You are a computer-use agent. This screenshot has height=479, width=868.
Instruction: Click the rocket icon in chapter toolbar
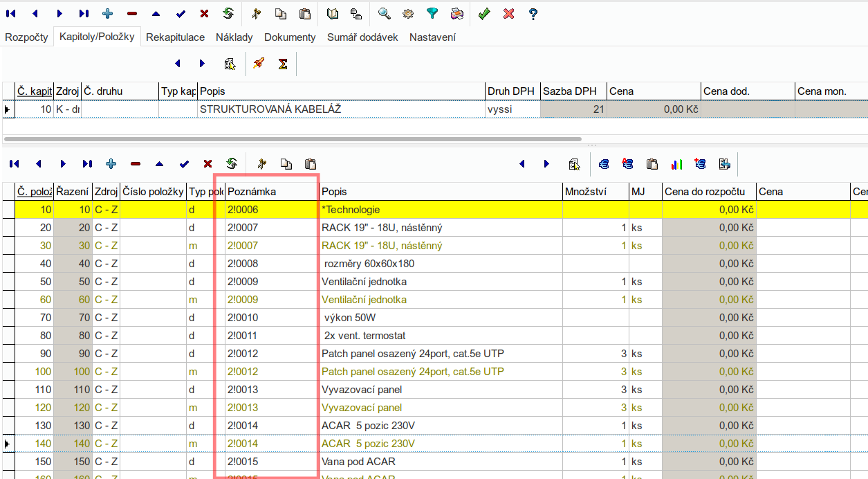pos(259,64)
